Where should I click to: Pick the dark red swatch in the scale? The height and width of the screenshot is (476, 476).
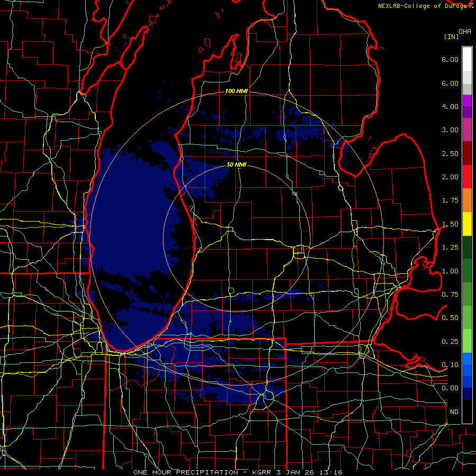point(467,153)
